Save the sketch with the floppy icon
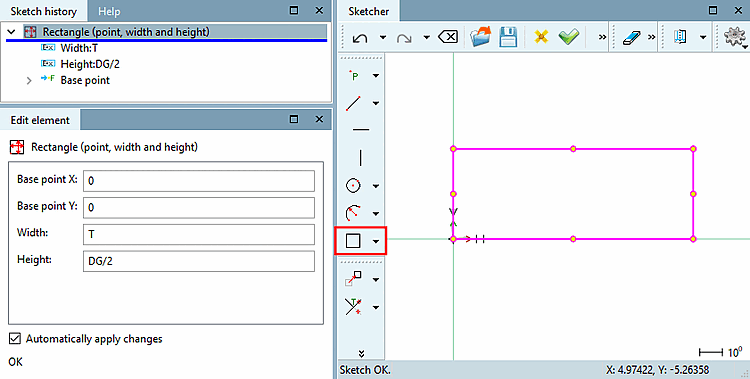Image resolution: width=750 pixels, height=379 pixels. pyautogui.click(x=508, y=37)
